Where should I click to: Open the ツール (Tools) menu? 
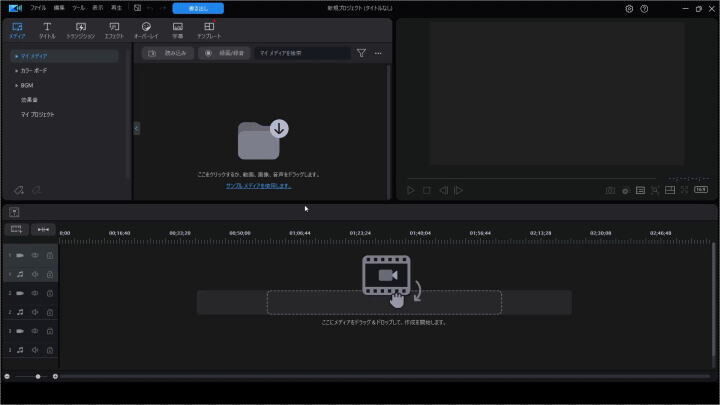tap(79, 8)
